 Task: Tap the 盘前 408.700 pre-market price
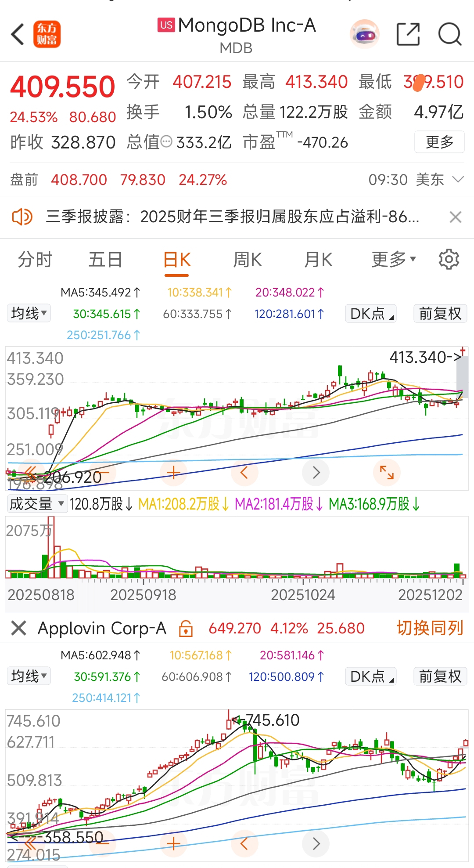point(79,180)
